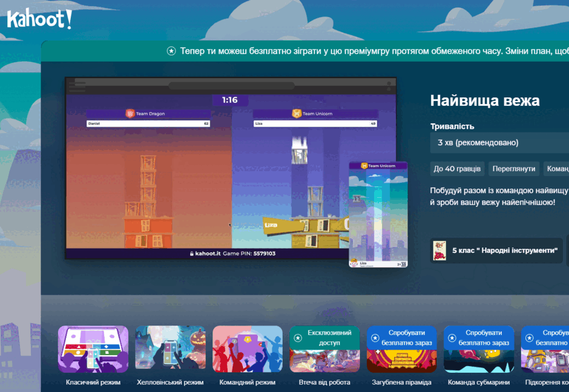Pick the Командний режим game mode thumbnail
569x392 pixels.
click(248, 349)
